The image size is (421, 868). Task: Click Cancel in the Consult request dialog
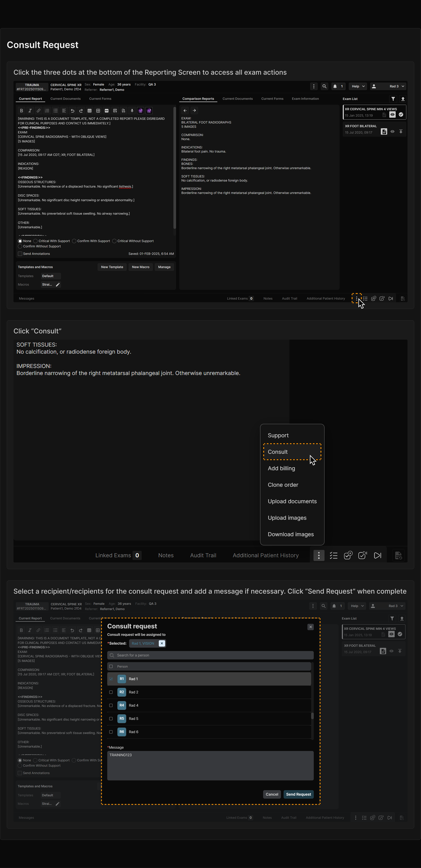coord(272,794)
